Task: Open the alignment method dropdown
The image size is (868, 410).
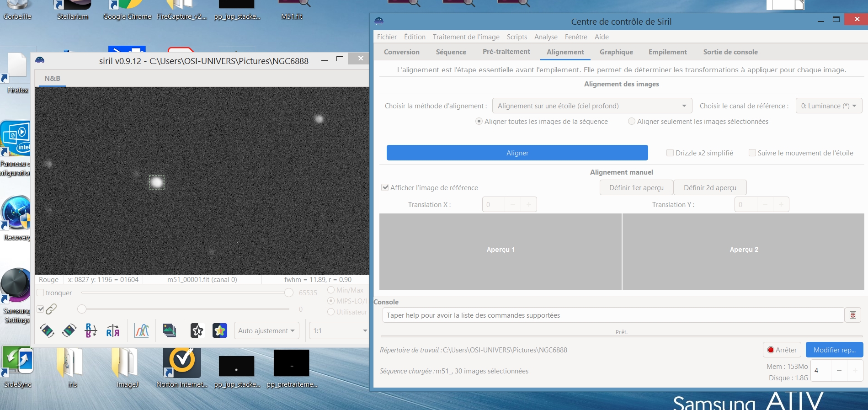Action: pos(592,106)
